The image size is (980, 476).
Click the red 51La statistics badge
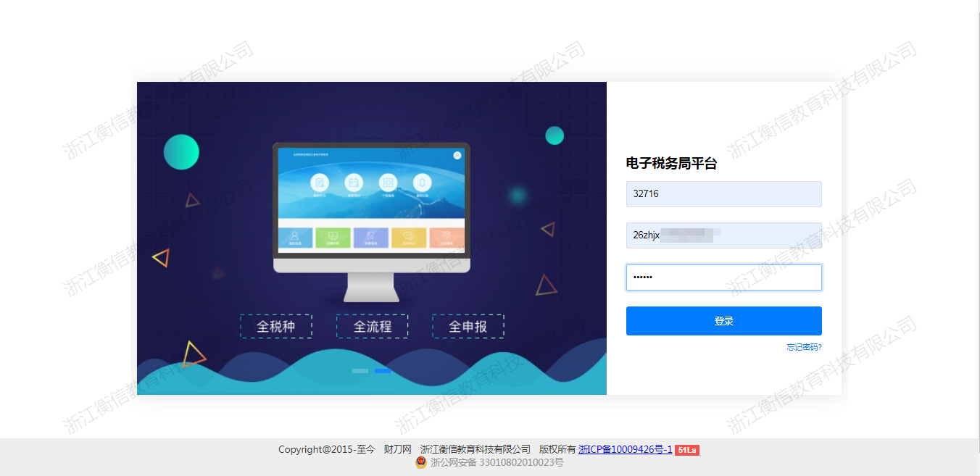click(x=686, y=450)
